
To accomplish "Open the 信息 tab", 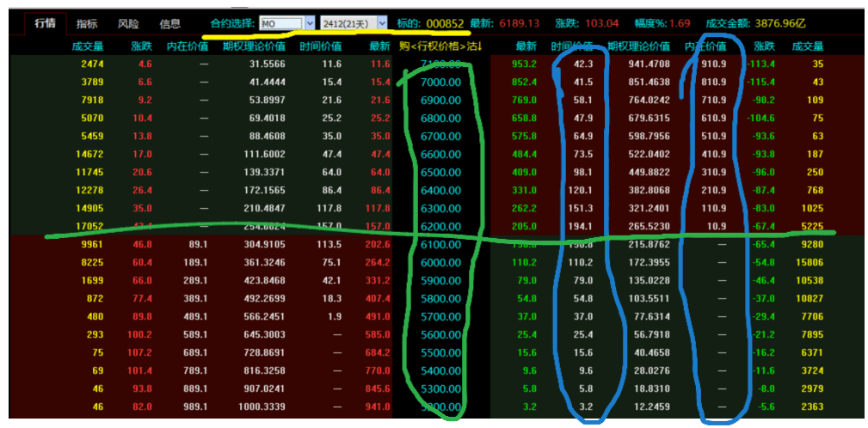I will [169, 24].
